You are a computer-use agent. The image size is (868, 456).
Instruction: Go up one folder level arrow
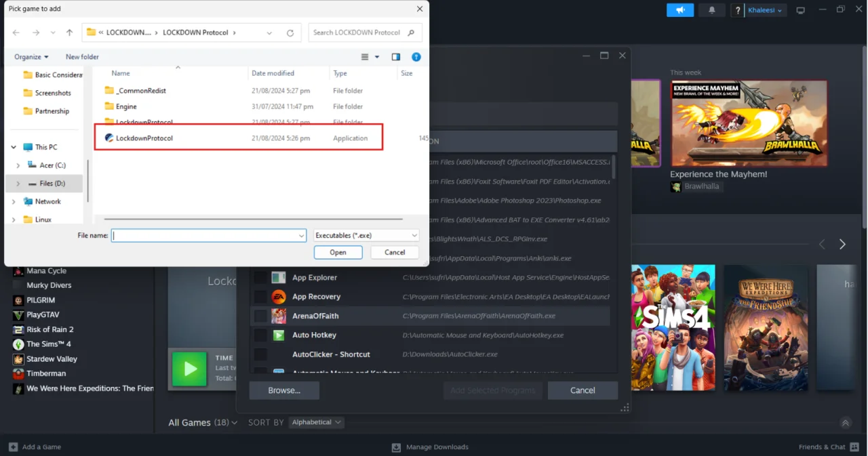coord(69,33)
